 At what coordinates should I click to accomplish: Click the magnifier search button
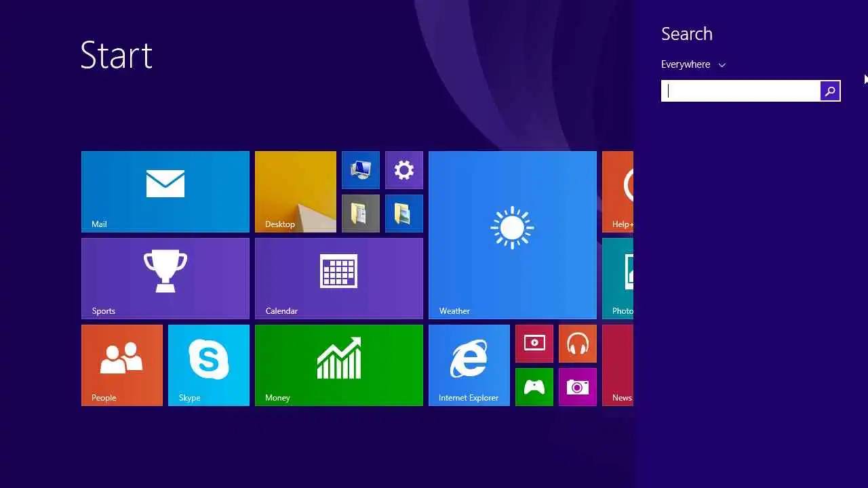[x=830, y=91]
